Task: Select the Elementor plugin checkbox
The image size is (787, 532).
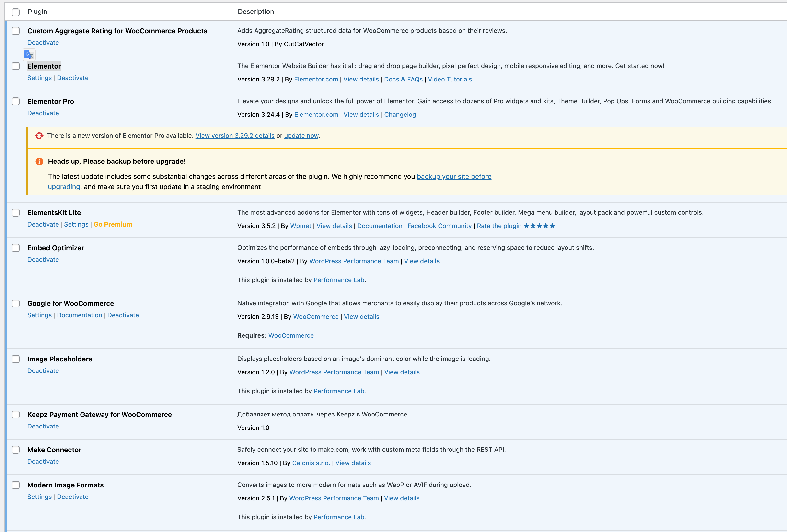Action: [16, 66]
